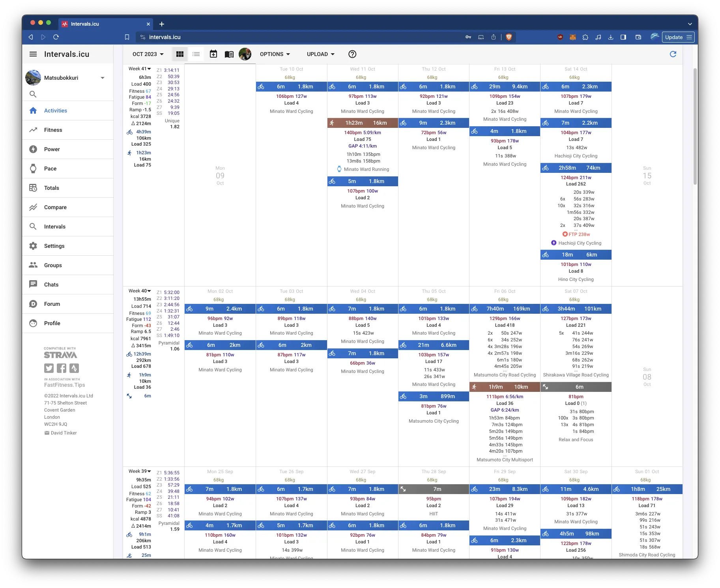Click the add calendar event icon
This screenshot has width=720, height=588.
click(x=213, y=54)
